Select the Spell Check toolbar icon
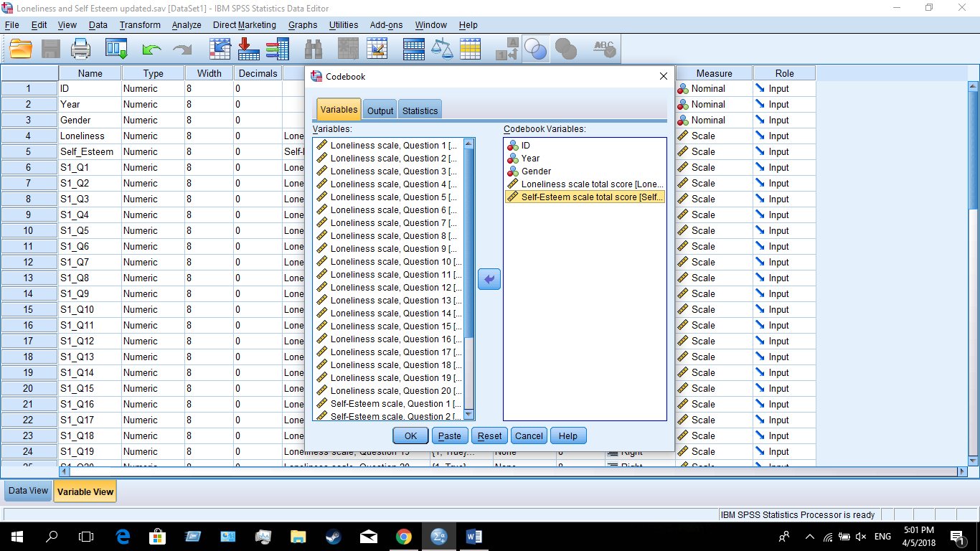The height and width of the screenshot is (551, 980). click(x=605, y=48)
